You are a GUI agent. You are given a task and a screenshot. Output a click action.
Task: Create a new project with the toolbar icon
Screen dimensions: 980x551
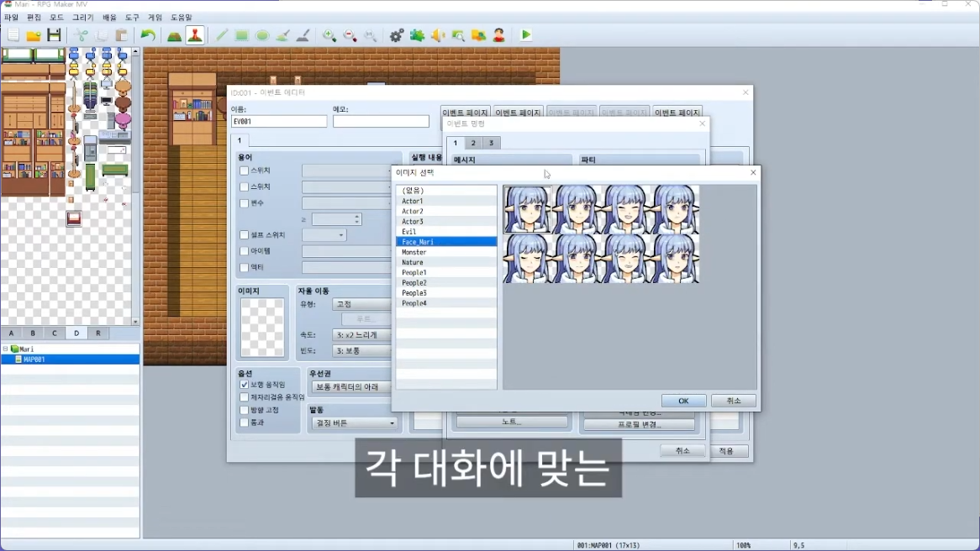coord(13,35)
